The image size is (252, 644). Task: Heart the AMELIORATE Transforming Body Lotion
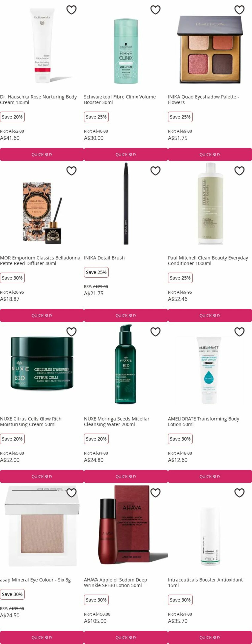click(240, 332)
